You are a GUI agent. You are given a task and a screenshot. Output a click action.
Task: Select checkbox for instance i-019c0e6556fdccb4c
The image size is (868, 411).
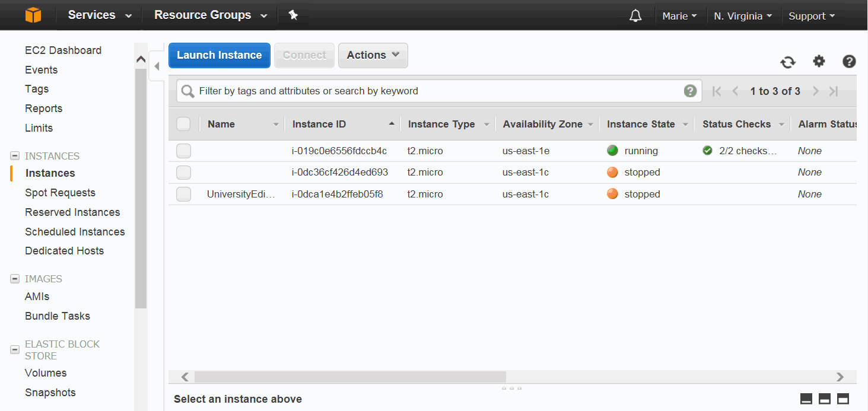183,151
